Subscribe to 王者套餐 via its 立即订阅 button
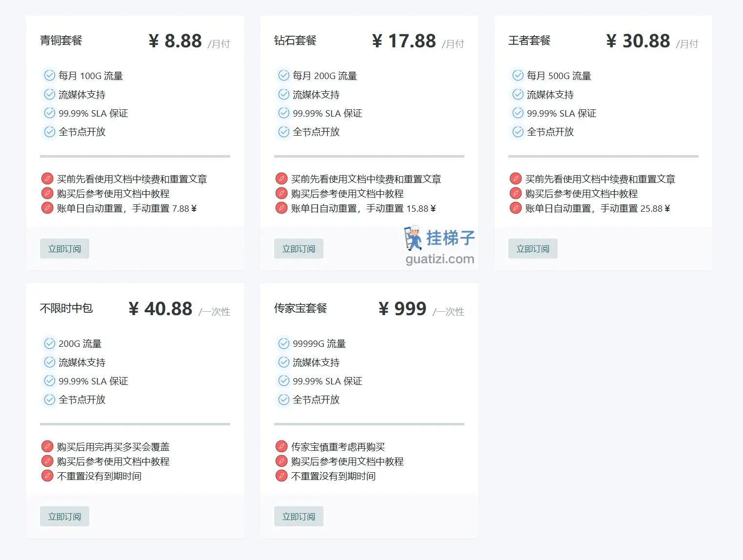 (x=532, y=248)
